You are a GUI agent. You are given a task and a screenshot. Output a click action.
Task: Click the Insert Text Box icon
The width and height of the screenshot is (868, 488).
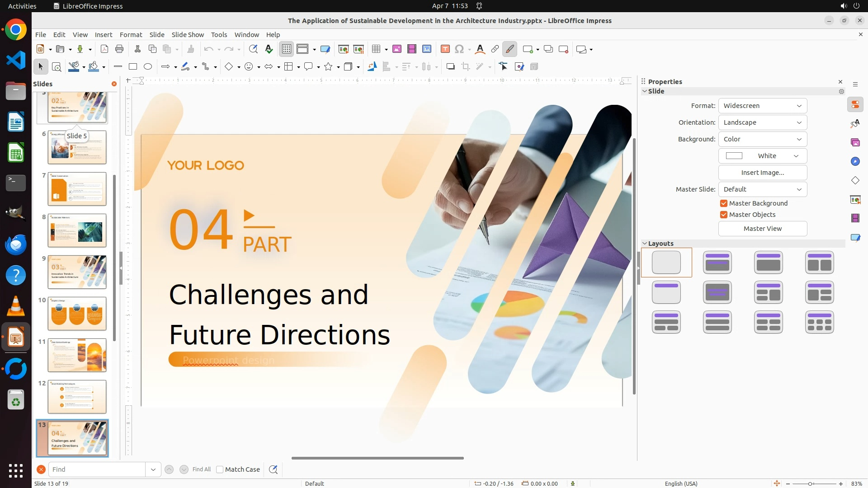point(445,49)
